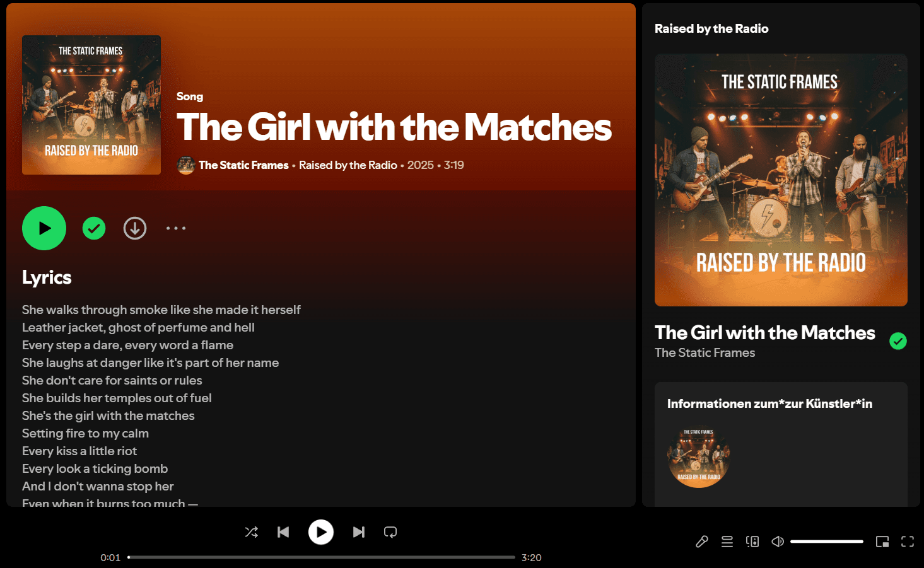This screenshot has height=568, width=924.
Task: Open the play queue
Action: (x=727, y=542)
